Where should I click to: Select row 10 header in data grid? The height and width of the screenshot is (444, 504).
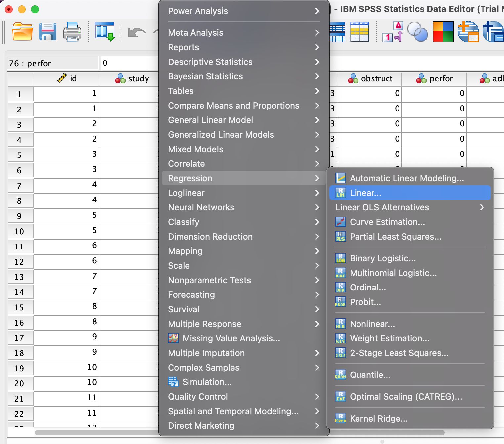coord(20,231)
